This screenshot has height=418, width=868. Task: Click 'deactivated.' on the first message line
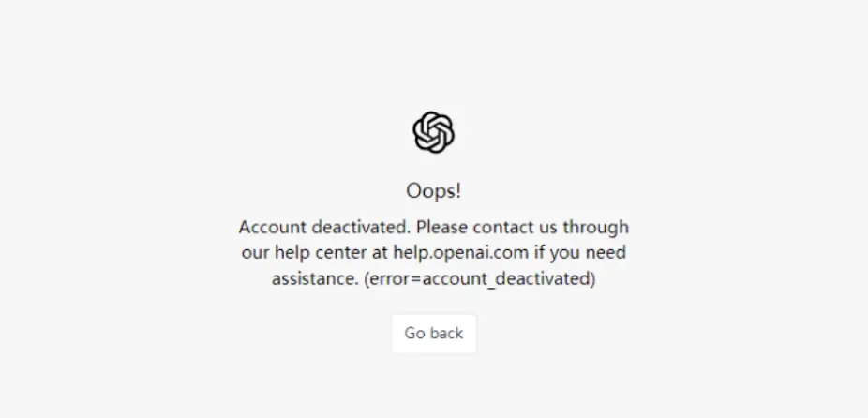[x=362, y=227]
